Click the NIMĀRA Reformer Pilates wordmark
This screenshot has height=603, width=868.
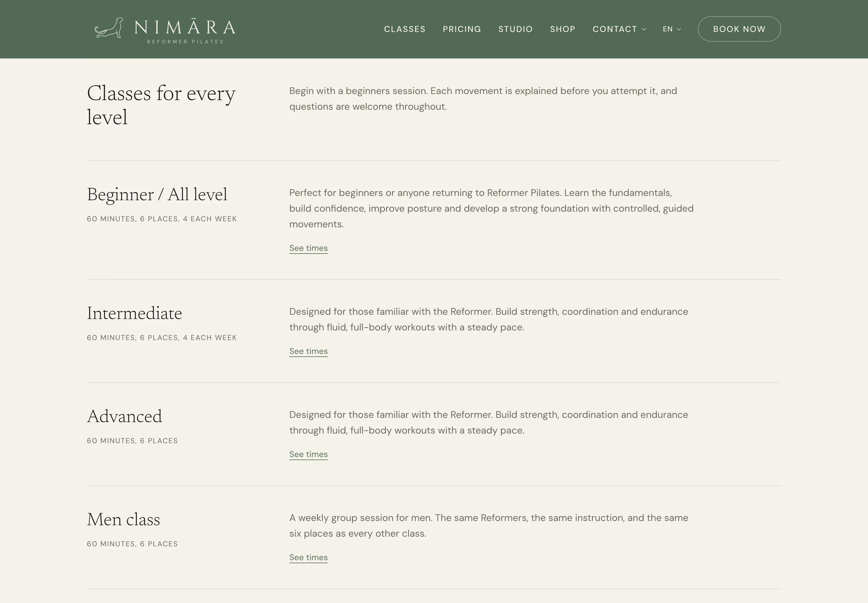click(x=185, y=31)
